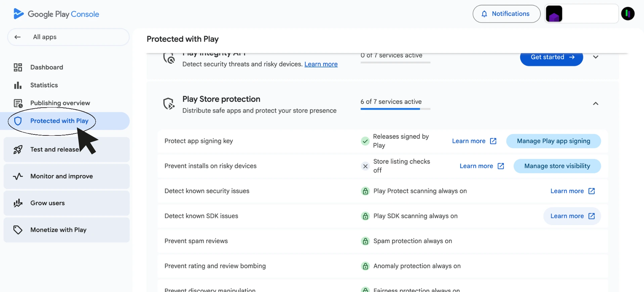The height and width of the screenshot is (292, 644).
Task: Click external link icon in risky devices row
Action: point(501,166)
